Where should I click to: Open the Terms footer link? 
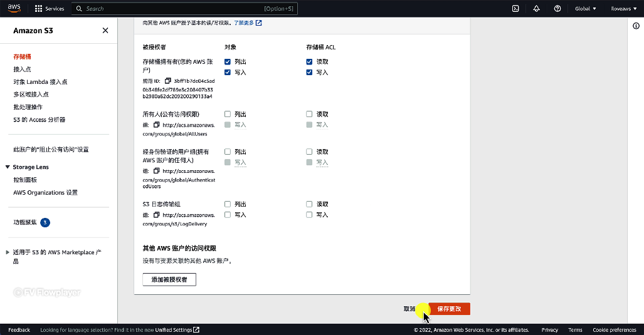tap(575, 329)
